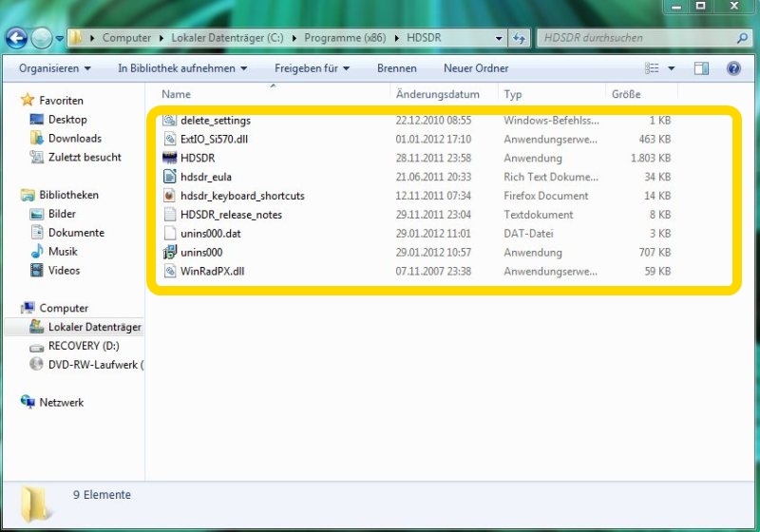Open the view options dropdown arrow

672,68
